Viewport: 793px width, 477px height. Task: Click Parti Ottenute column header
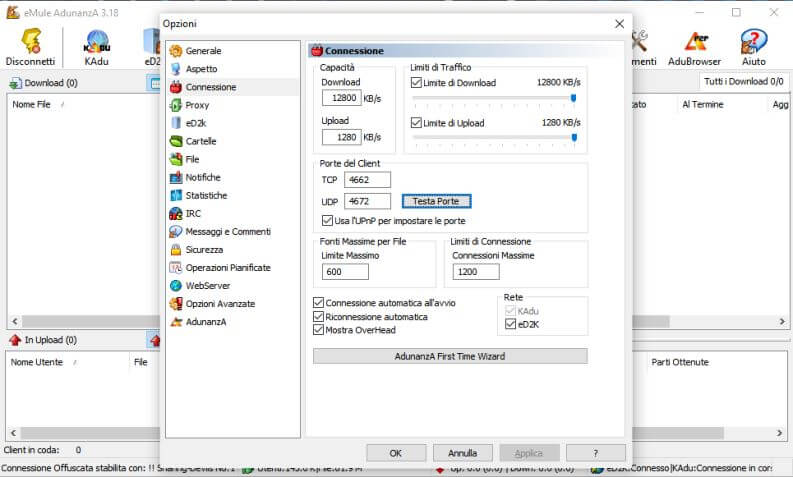click(680, 362)
